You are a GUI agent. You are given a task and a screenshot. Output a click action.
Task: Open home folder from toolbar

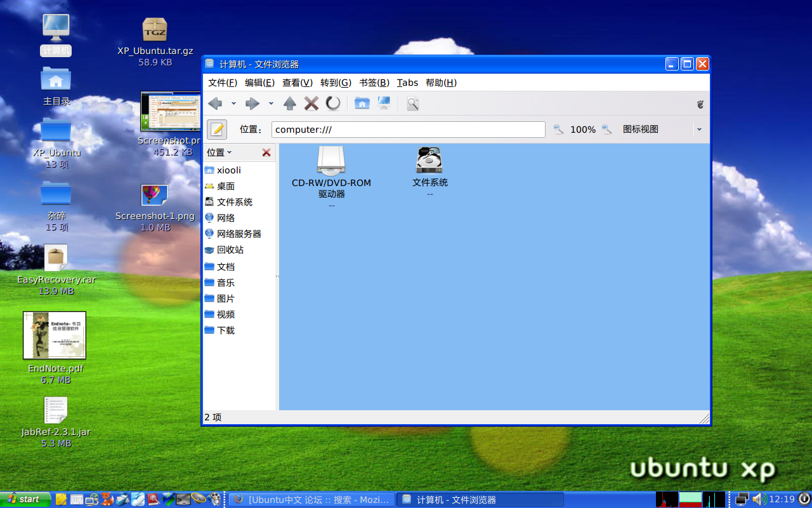tap(362, 104)
